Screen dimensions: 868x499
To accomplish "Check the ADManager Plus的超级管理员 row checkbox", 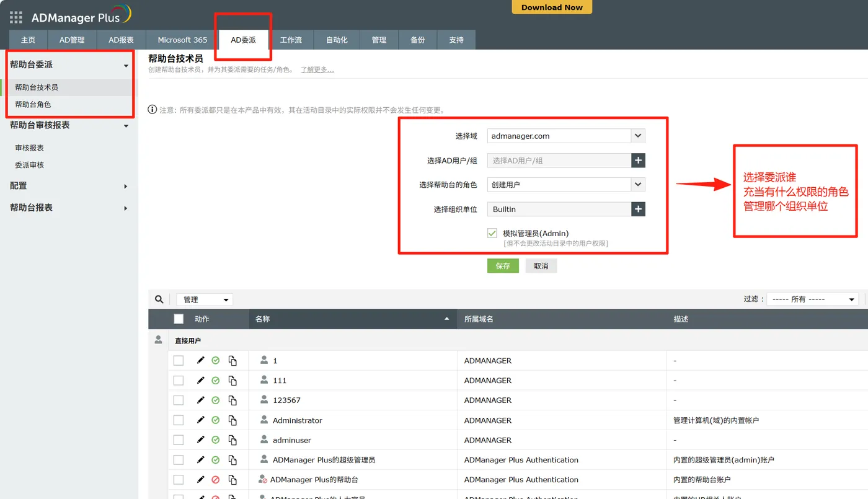I will [179, 460].
